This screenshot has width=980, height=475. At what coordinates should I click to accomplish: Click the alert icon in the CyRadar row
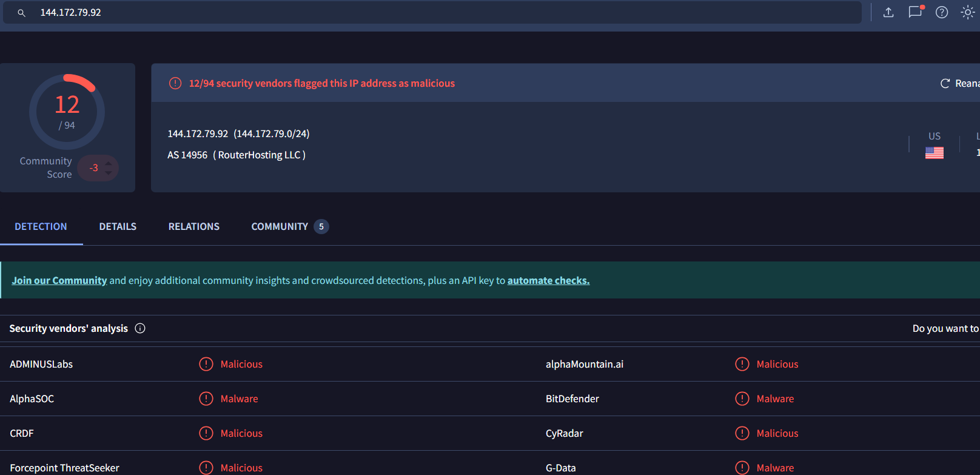click(742, 433)
